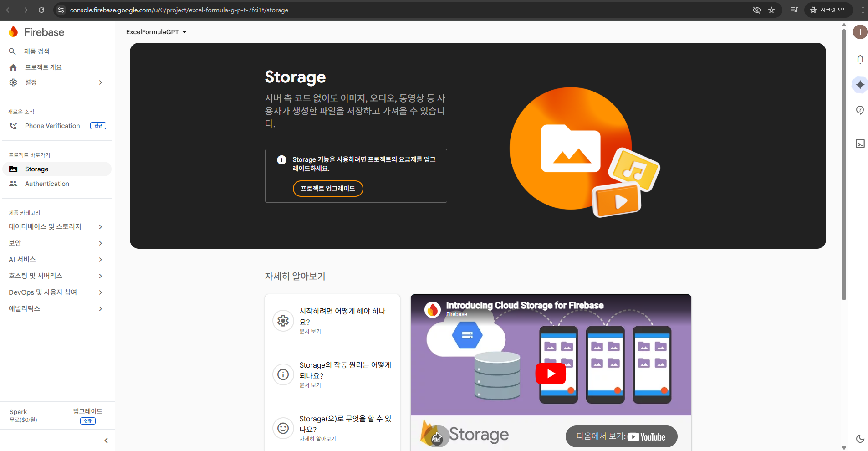Click the Spark plan label
Image resolution: width=868 pixels, height=451 pixels.
tap(18, 412)
